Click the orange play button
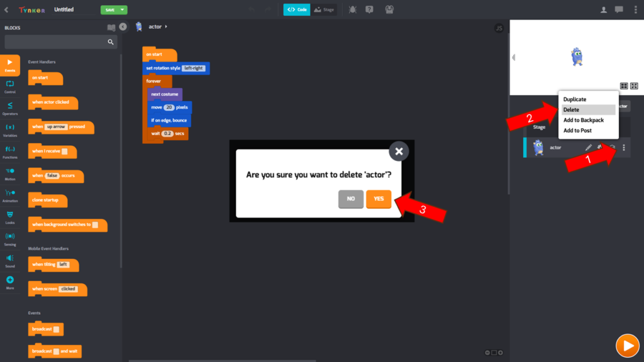The height and width of the screenshot is (362, 644). 627,345
